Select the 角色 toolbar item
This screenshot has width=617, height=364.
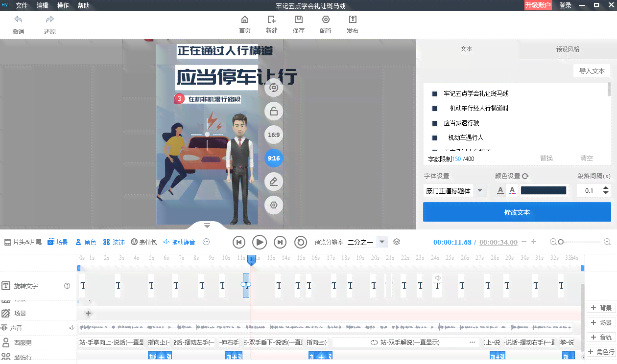tap(86, 242)
